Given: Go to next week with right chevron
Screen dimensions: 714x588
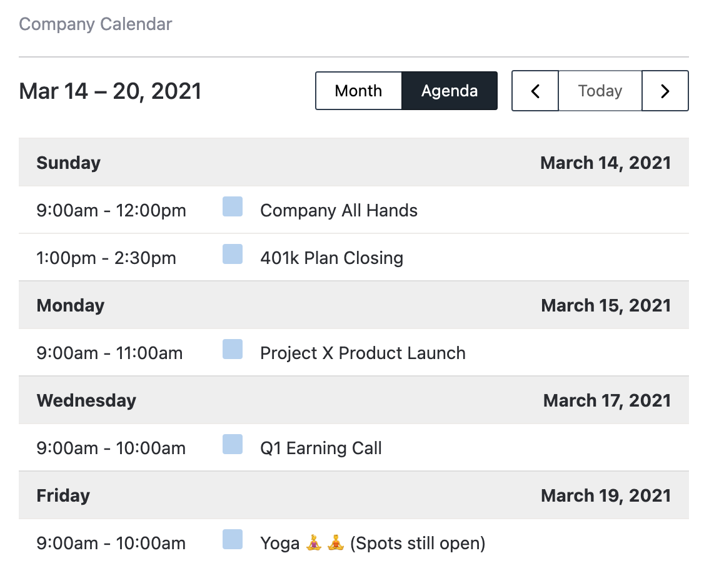Looking at the screenshot, I should (665, 91).
